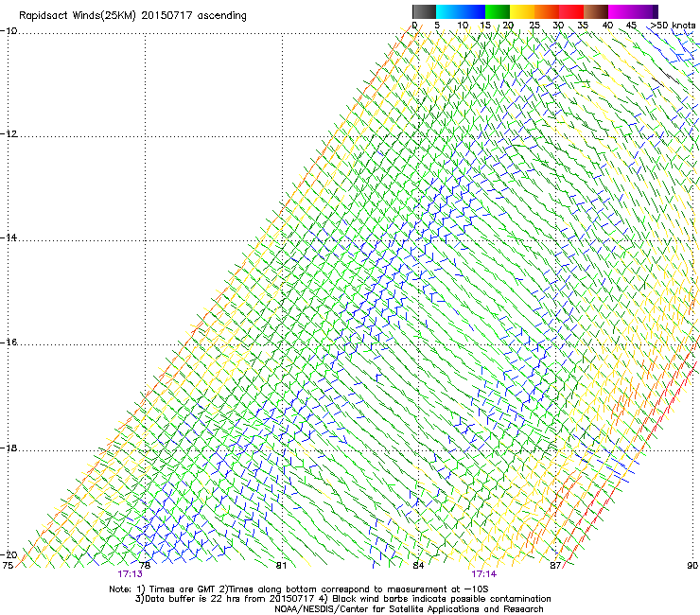Click the '45' legend scale label
700x615 pixels.
[x=631, y=26]
